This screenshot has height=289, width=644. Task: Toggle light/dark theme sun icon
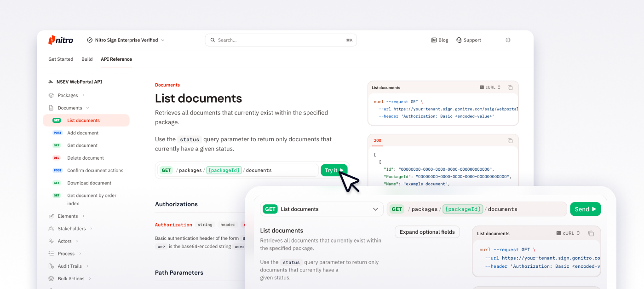[508, 40]
